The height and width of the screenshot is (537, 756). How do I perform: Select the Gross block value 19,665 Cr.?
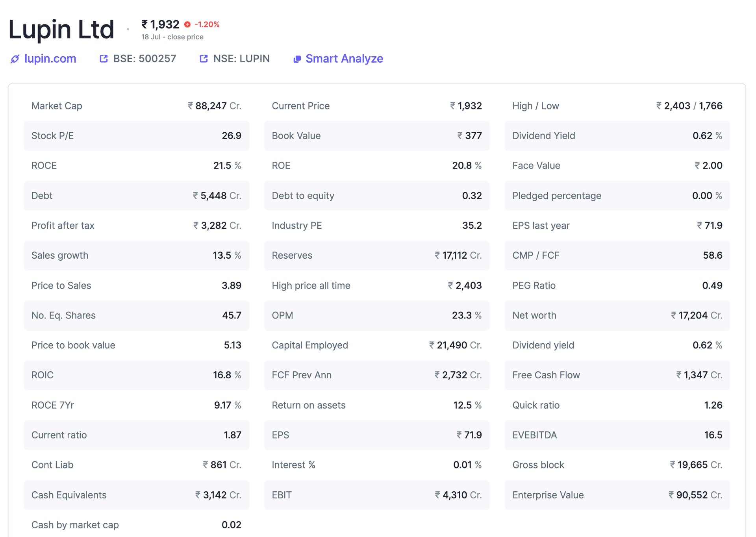[x=696, y=465]
